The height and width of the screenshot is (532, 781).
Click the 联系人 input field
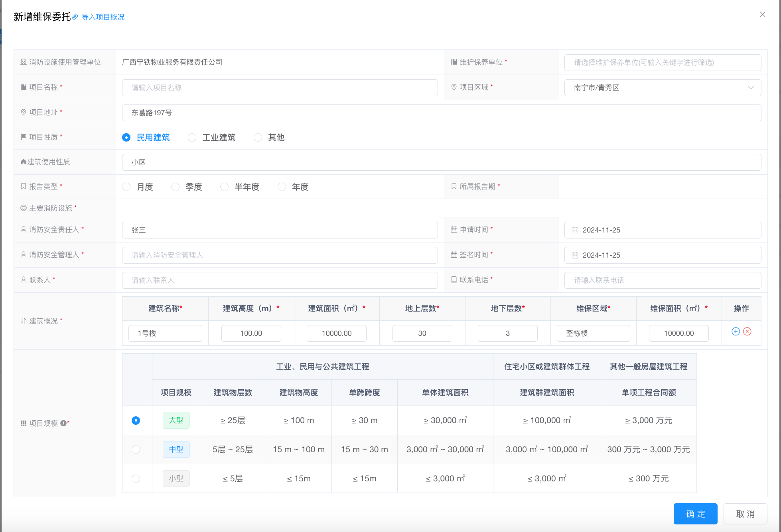[280, 280]
